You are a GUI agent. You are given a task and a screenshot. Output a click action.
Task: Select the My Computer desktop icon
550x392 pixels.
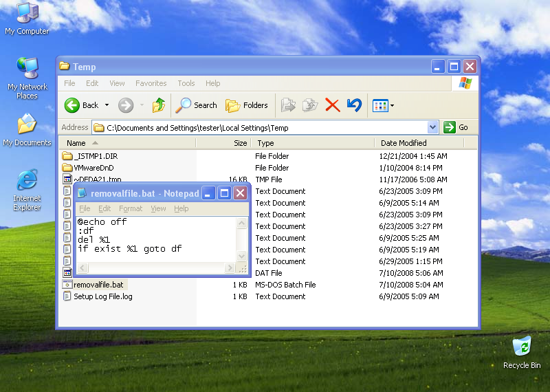click(x=27, y=19)
